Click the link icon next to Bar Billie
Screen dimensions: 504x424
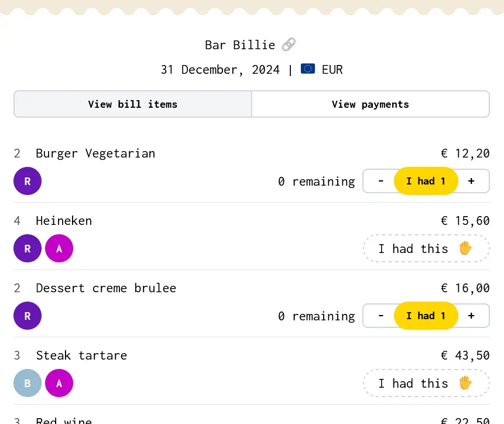click(287, 44)
